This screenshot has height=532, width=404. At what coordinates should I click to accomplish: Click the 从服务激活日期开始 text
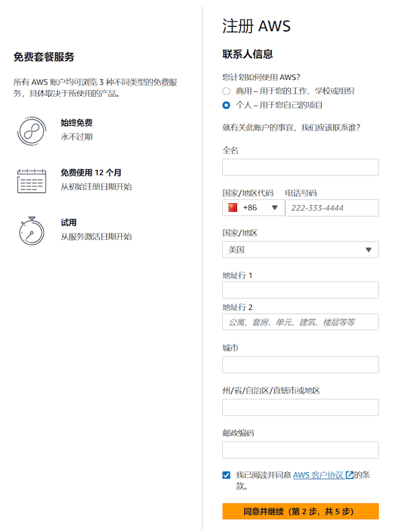[x=96, y=237]
